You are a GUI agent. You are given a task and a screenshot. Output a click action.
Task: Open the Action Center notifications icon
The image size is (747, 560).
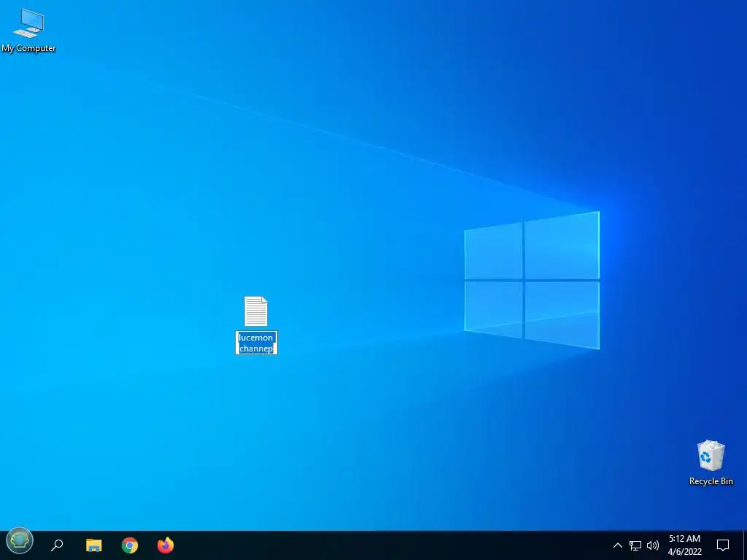pyautogui.click(x=723, y=545)
